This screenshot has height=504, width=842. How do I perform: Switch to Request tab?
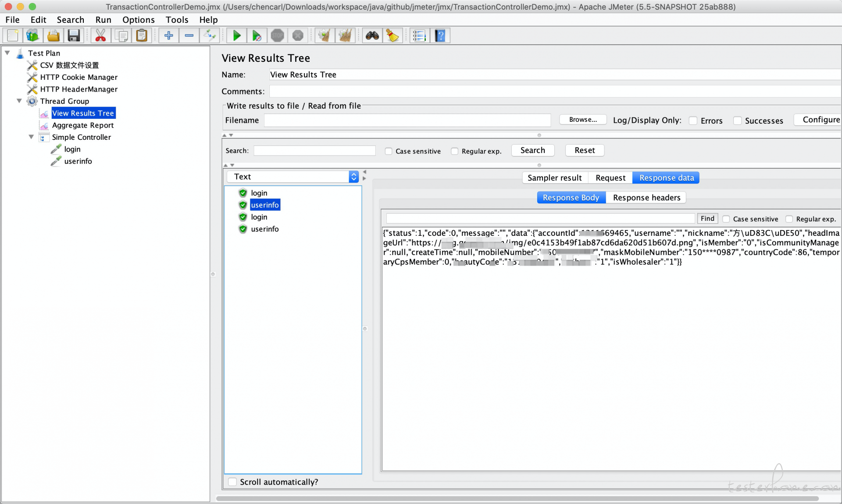(610, 178)
